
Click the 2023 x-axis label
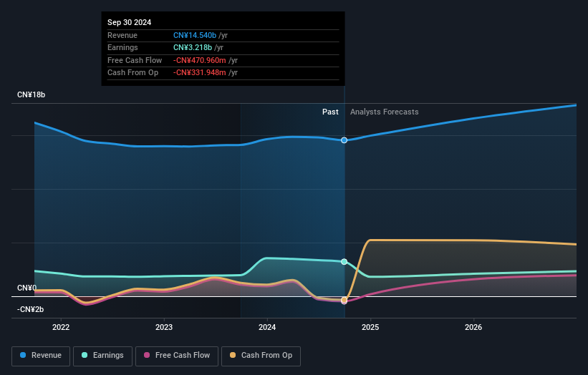(x=164, y=327)
